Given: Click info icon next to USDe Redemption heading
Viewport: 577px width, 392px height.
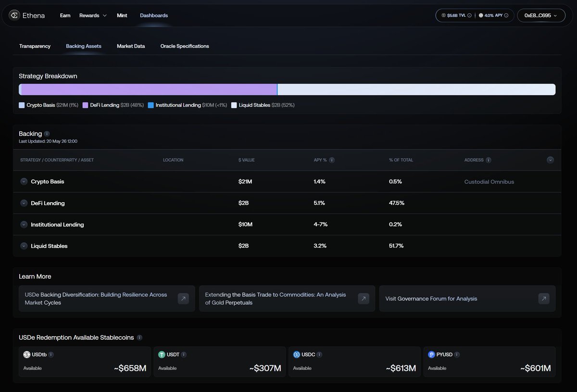Looking at the screenshot, I should (x=139, y=338).
